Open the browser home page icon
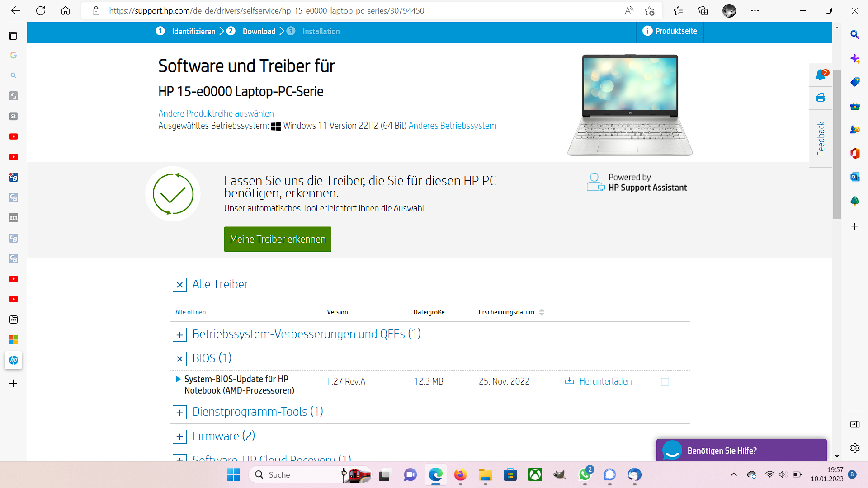Viewport: 868px width, 488px height. point(66,11)
